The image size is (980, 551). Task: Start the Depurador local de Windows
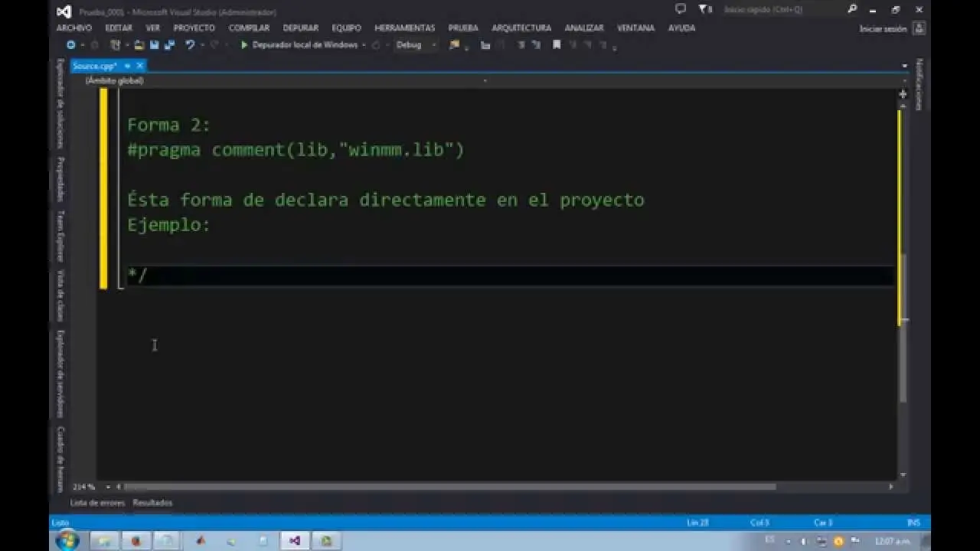[x=299, y=45]
